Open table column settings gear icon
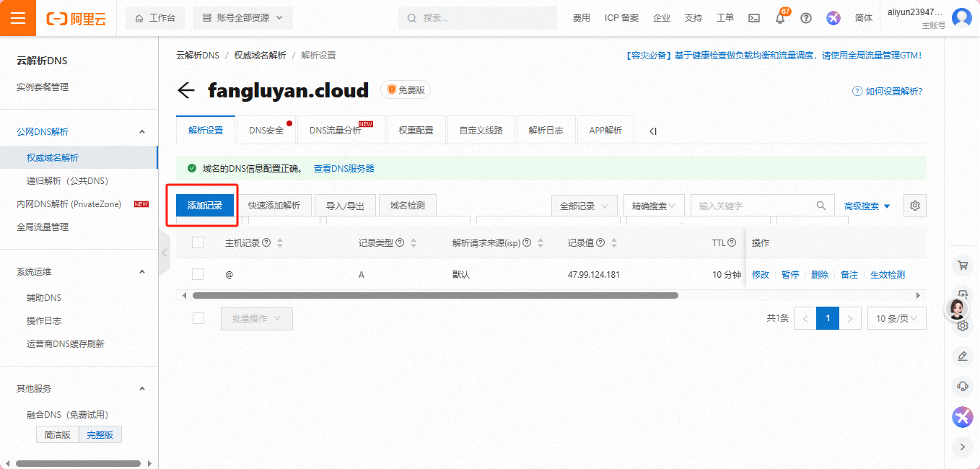 (915, 206)
